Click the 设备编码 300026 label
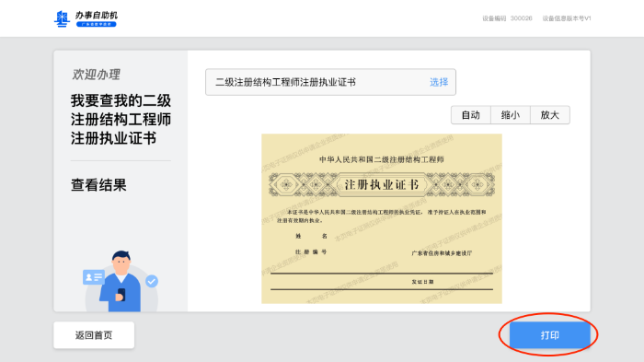The width and height of the screenshot is (644, 362). click(507, 18)
